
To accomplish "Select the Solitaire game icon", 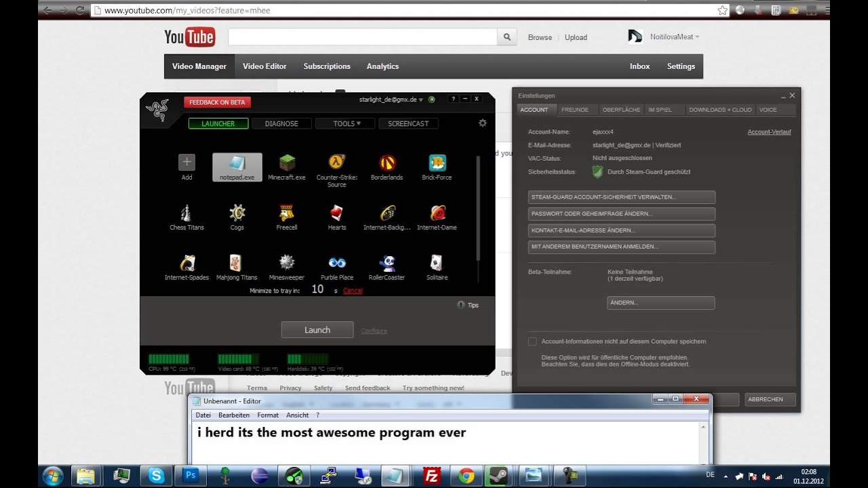I will tap(437, 267).
